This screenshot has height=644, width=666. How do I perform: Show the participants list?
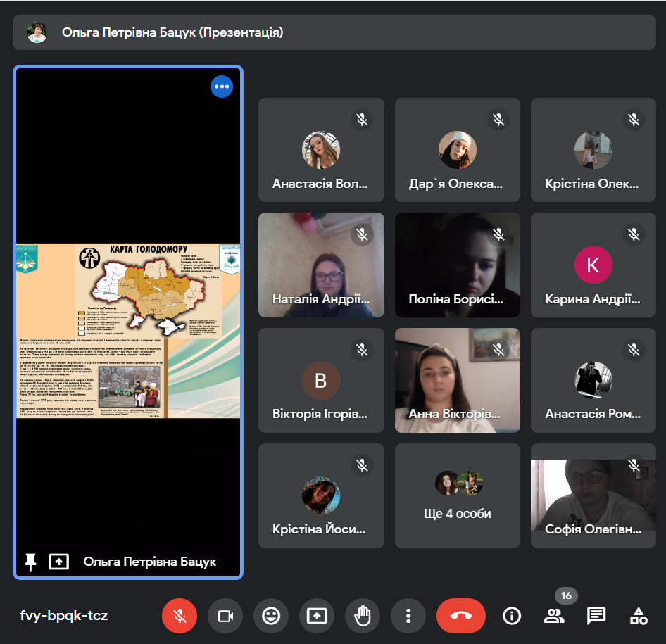click(x=554, y=616)
